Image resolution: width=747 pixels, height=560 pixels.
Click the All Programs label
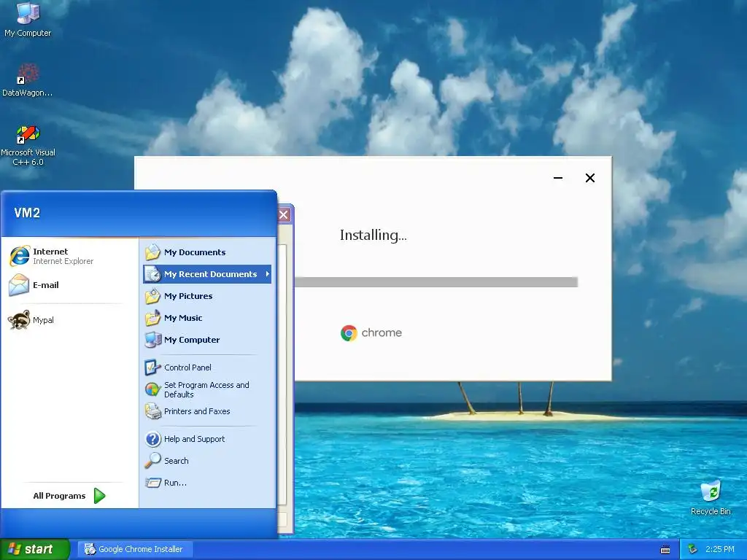(59, 496)
